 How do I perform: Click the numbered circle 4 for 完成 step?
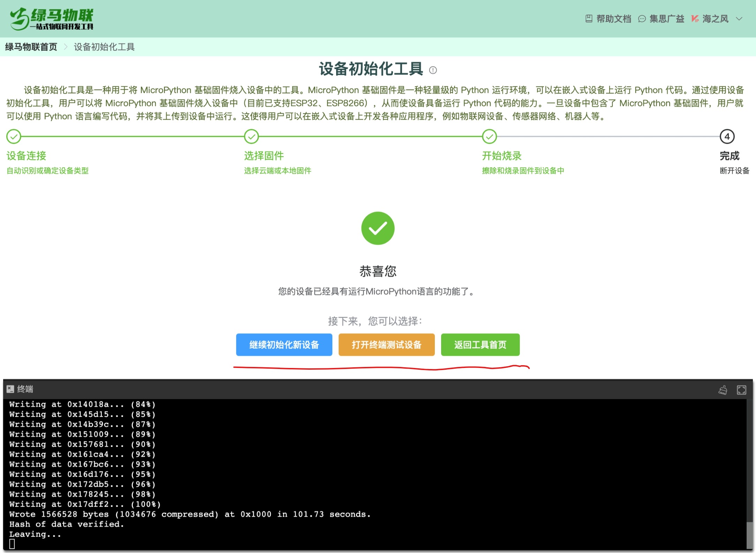727,137
